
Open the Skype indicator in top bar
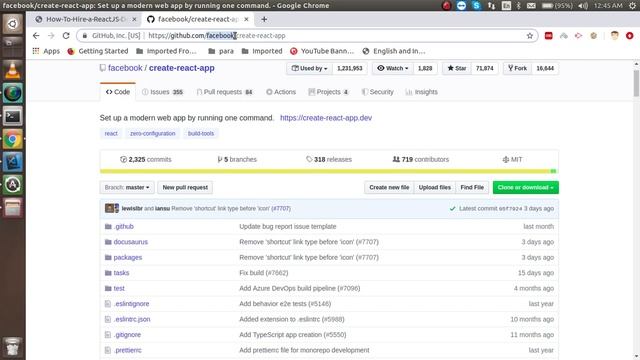tap(476, 5)
